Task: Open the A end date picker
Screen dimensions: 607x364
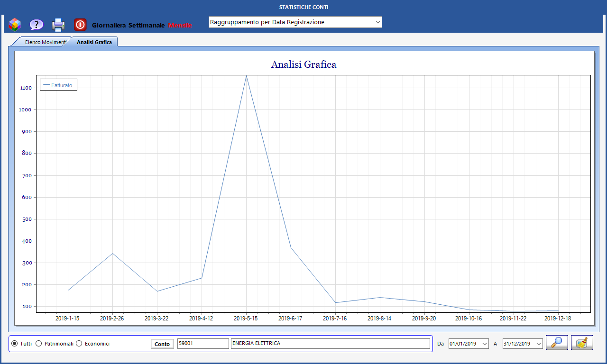Action: point(538,344)
